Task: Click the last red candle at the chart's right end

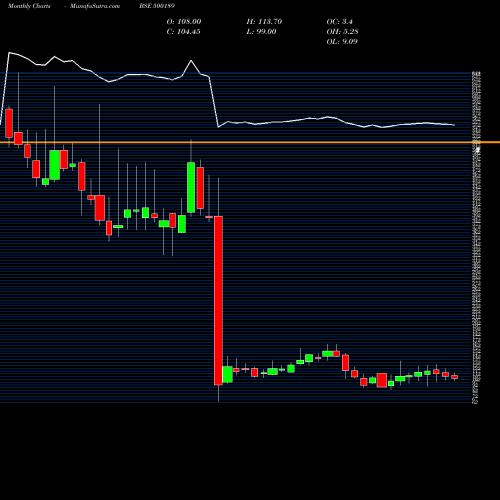Action: point(455,377)
